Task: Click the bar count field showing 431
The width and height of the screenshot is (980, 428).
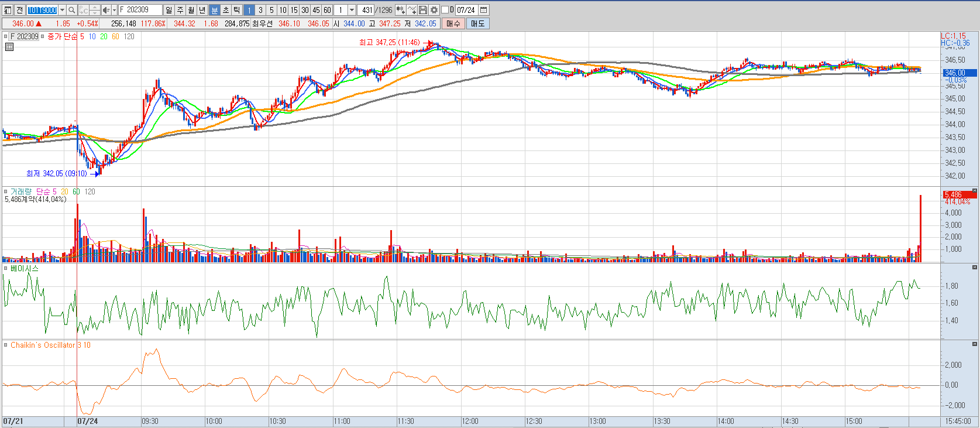Action: pyautogui.click(x=366, y=10)
